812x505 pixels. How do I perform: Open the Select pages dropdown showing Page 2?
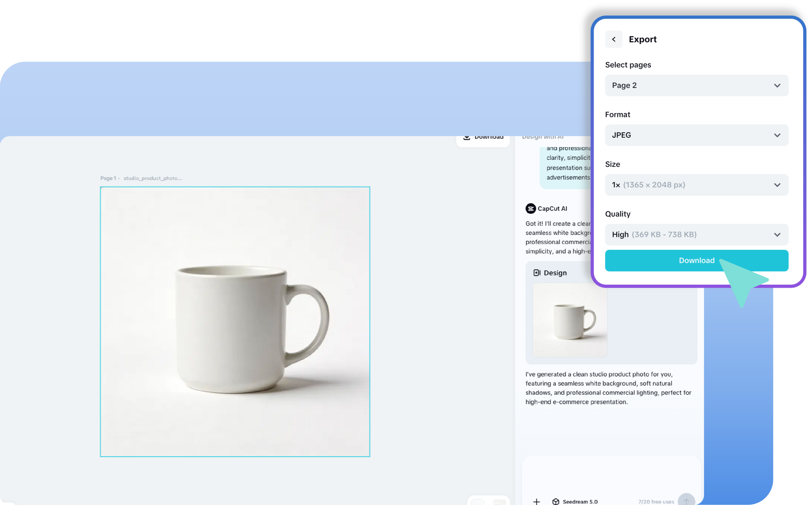(x=697, y=85)
